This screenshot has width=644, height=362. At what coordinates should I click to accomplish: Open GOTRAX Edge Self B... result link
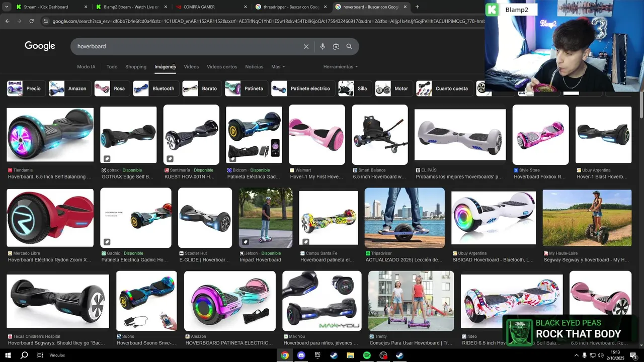pyautogui.click(x=127, y=176)
